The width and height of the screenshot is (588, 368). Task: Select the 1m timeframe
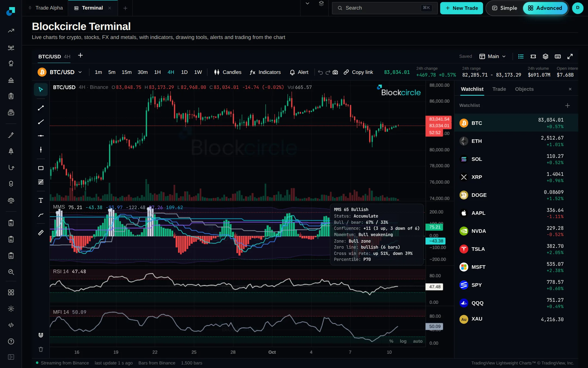[98, 72]
